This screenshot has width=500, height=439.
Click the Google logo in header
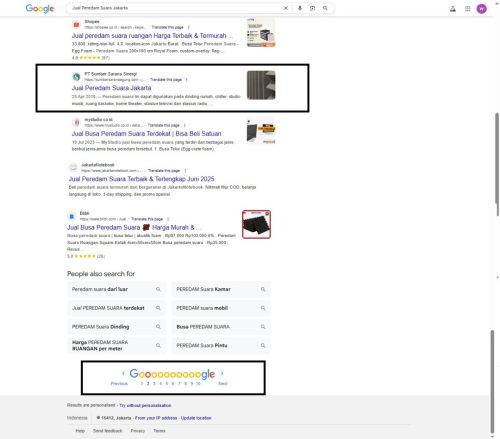(x=40, y=8)
